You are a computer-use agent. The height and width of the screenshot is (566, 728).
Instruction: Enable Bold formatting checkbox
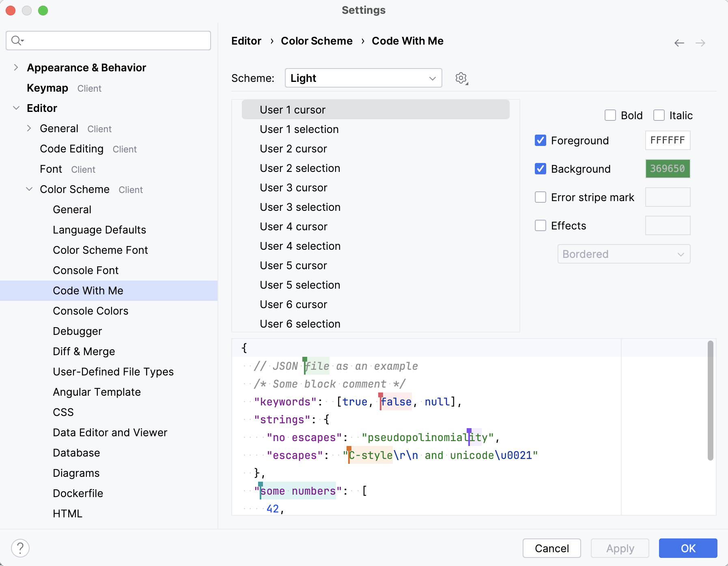point(611,115)
